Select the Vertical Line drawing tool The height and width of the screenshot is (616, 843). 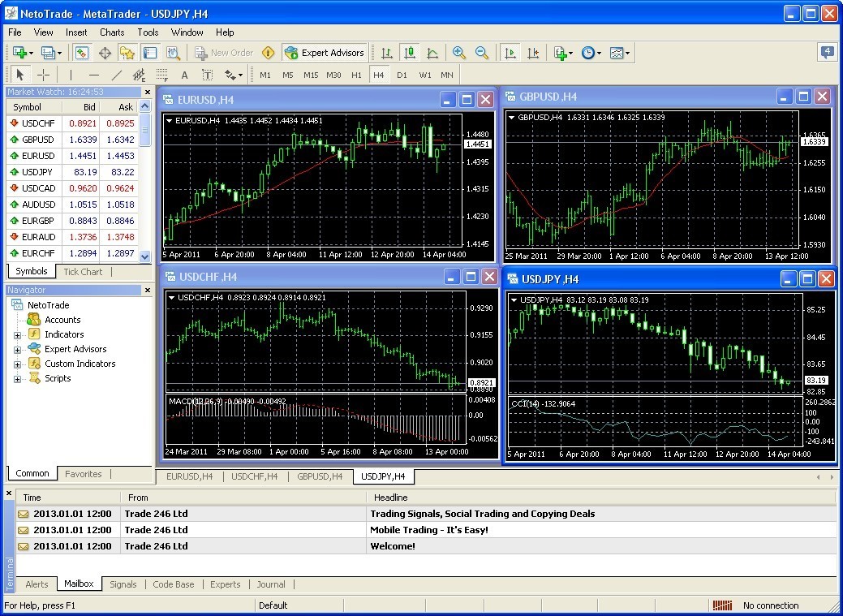pos(71,75)
